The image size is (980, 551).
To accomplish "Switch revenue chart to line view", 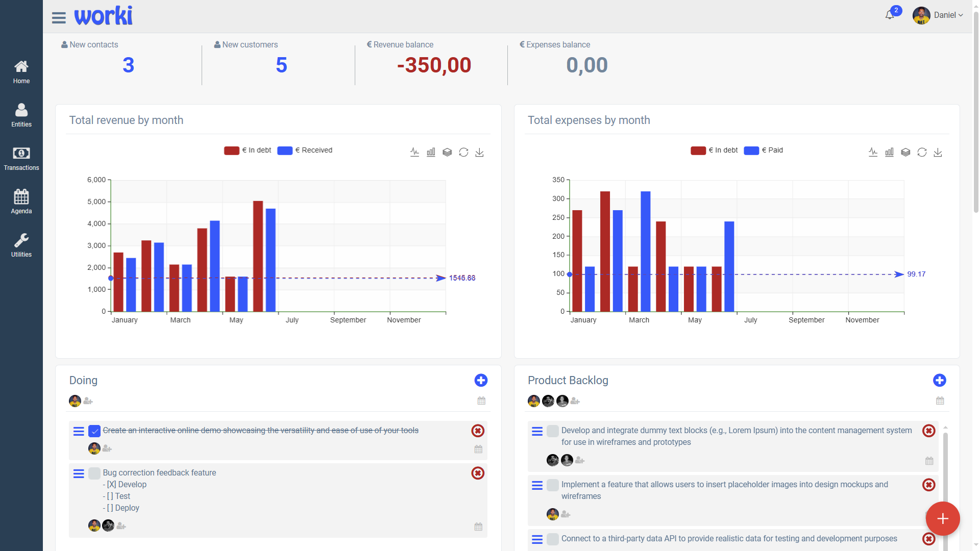I will (414, 152).
